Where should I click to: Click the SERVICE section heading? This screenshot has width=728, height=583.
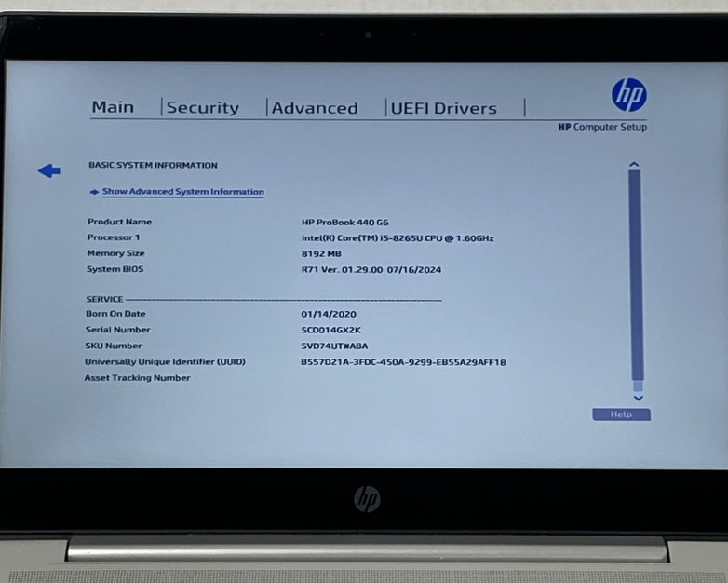click(x=104, y=299)
